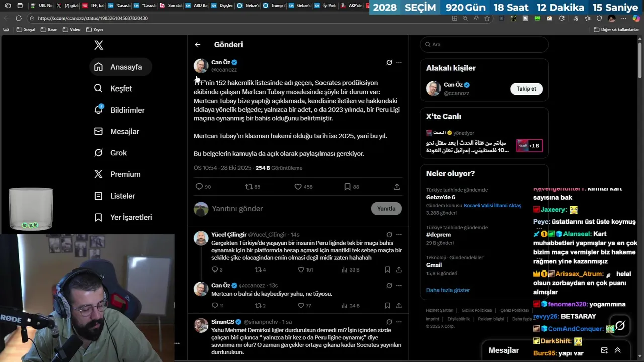The height and width of the screenshot is (362, 644).
Task: Expand the Basın bookmarks folder
Action: 49,30
